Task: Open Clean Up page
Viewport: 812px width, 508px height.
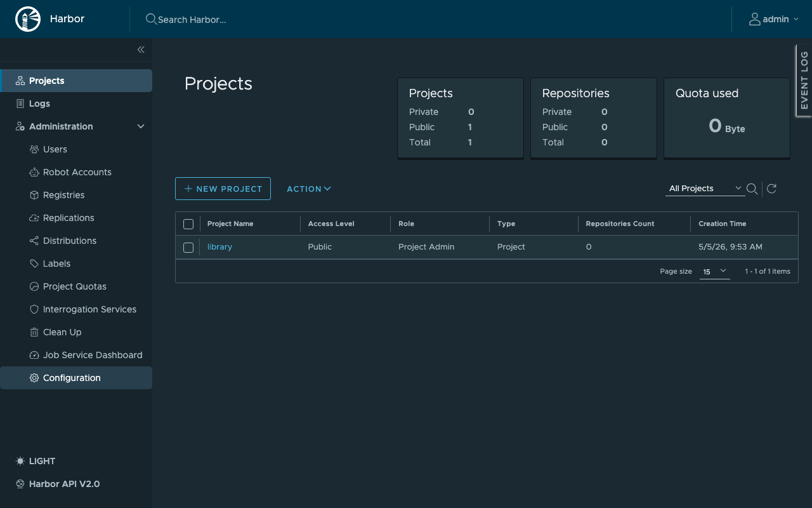Action: tap(76, 332)
